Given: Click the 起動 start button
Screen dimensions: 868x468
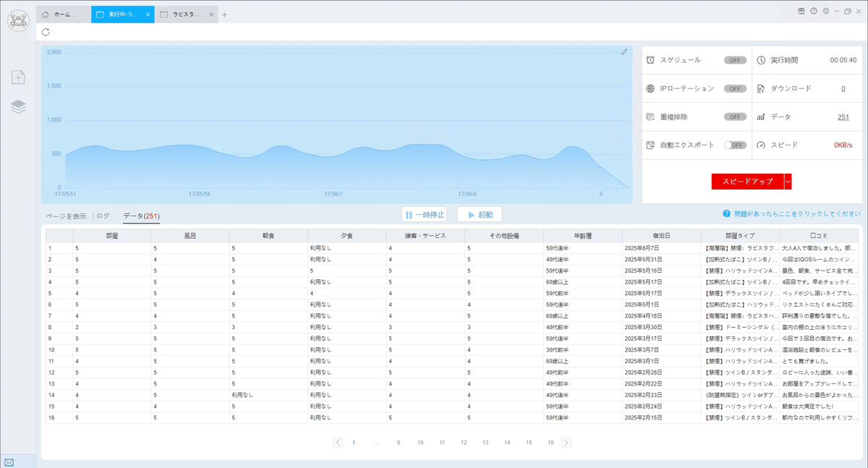Looking at the screenshot, I should tap(480, 215).
